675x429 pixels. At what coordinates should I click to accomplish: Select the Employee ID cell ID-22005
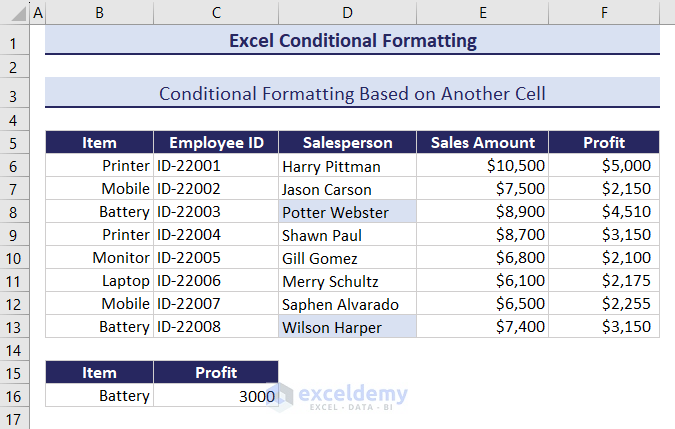click(x=216, y=258)
